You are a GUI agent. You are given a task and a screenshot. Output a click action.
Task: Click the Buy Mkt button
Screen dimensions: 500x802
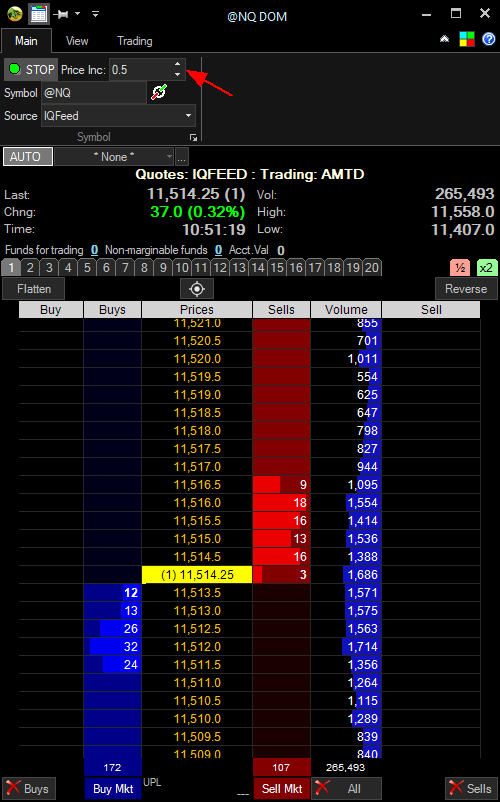(x=113, y=789)
